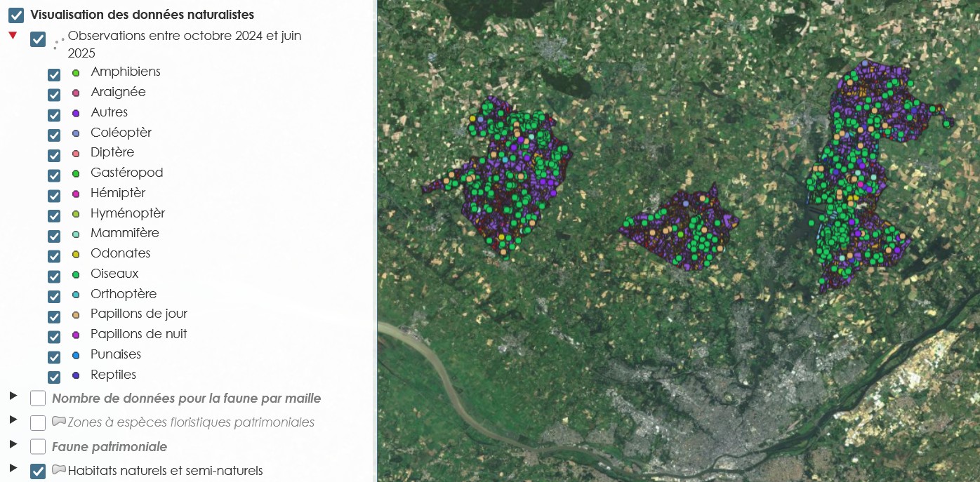Expand the Habitats naturels et semi-naturels group
The height and width of the screenshot is (482, 980).
(13, 467)
